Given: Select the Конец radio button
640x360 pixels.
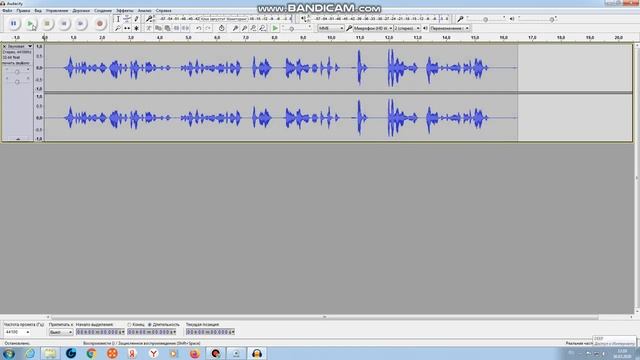Looking at the screenshot, I should (129, 324).
